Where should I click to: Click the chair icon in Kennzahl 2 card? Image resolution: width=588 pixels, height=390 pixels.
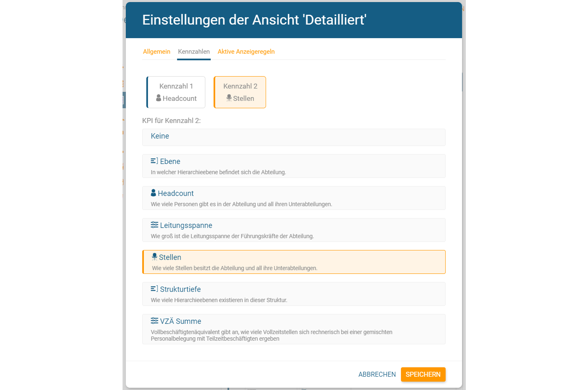coord(229,98)
